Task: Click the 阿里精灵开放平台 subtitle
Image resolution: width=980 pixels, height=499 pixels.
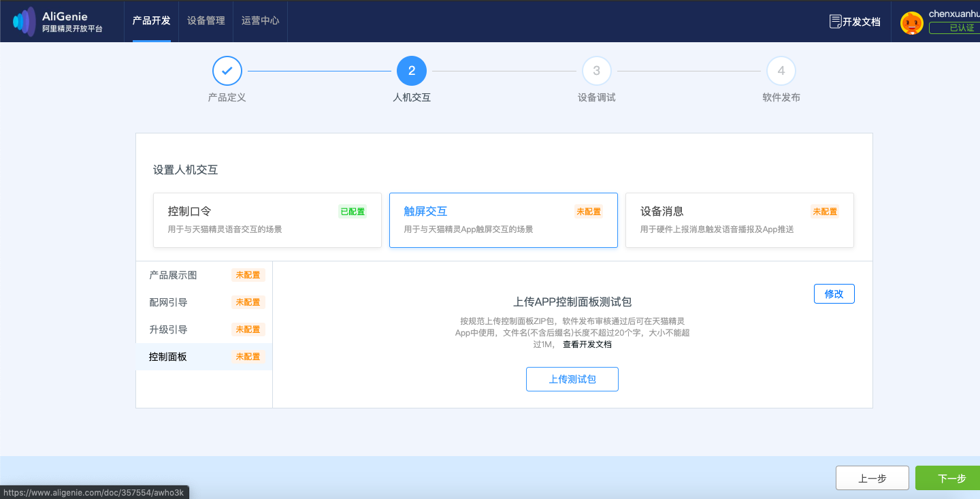Action: [72, 29]
